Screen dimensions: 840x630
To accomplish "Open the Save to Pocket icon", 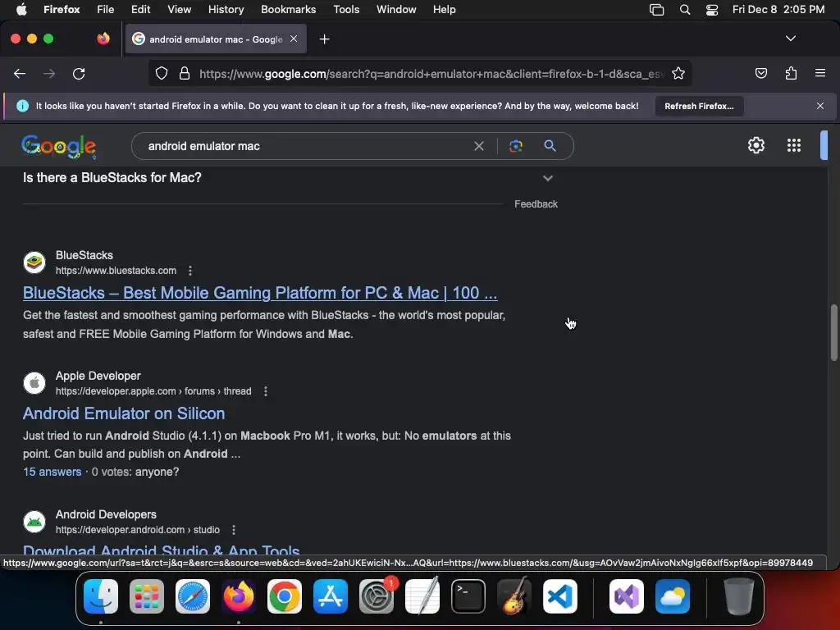I will coord(760,73).
